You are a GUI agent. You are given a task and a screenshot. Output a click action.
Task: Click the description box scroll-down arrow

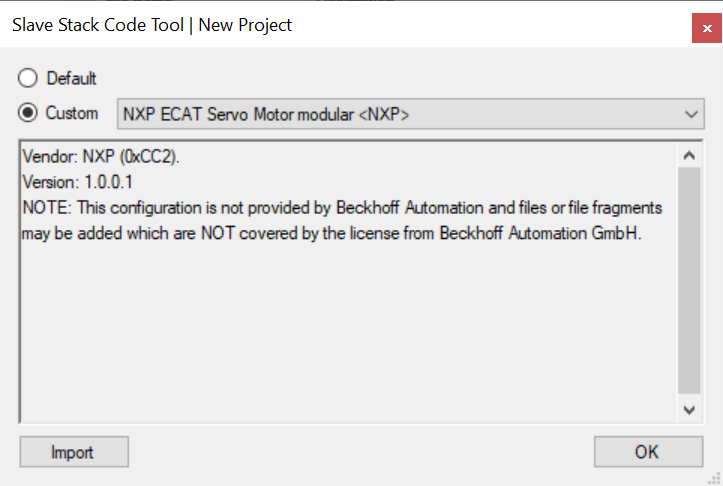[689, 409]
